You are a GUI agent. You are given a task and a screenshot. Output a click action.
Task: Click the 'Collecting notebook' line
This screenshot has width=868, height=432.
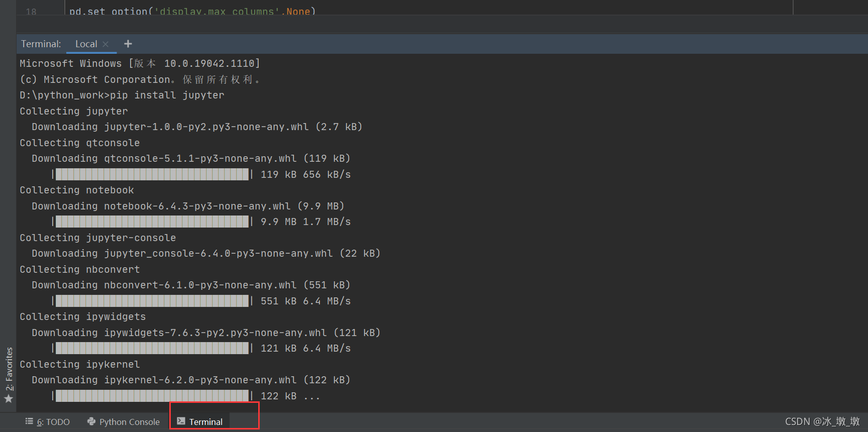[77, 190]
